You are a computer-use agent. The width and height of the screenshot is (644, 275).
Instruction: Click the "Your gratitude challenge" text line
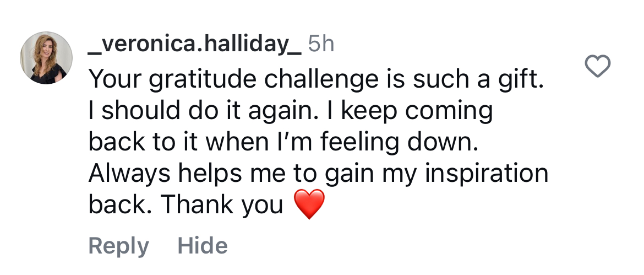(220, 80)
